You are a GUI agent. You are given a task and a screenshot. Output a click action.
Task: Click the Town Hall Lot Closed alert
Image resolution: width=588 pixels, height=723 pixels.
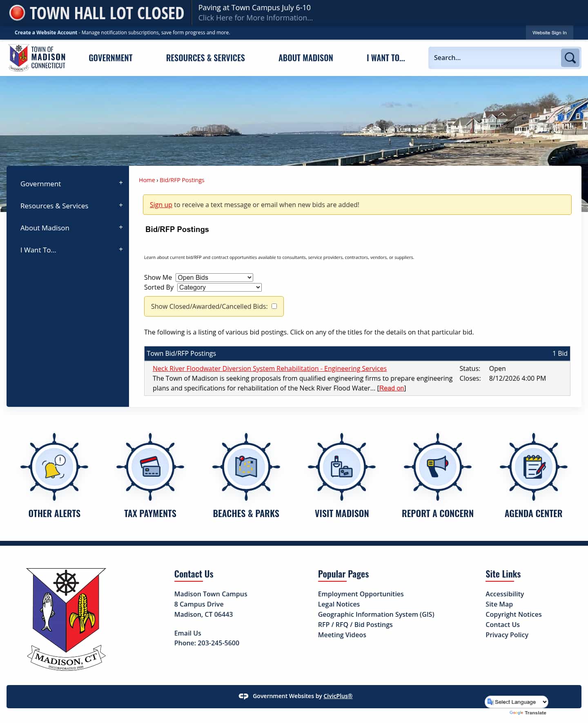pos(107,13)
